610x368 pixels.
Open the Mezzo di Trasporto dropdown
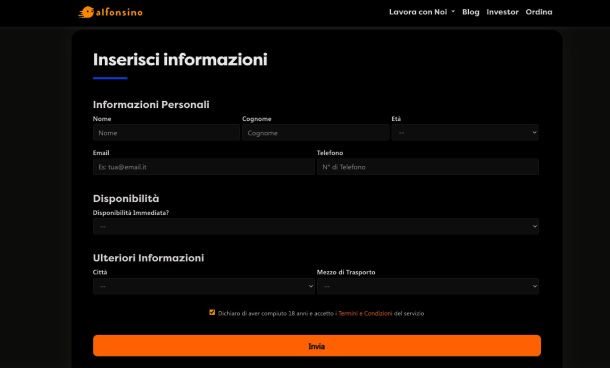(428, 286)
